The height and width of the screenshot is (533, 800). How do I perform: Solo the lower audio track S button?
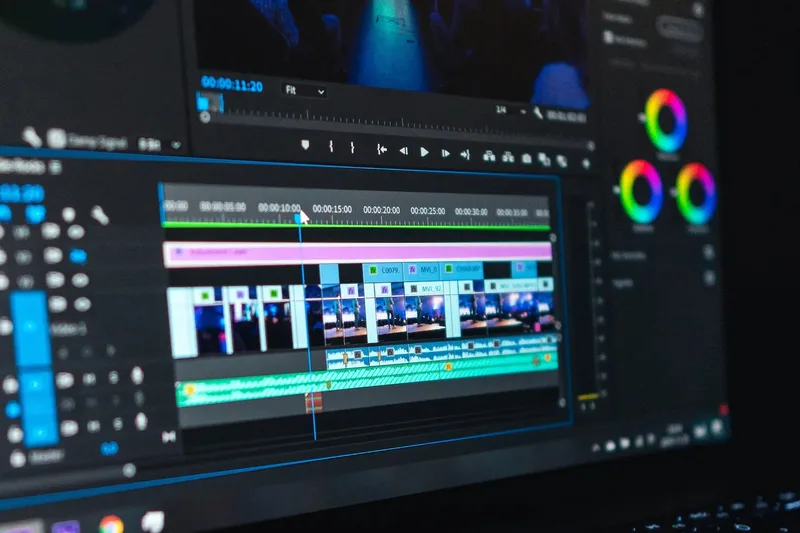coord(117,424)
